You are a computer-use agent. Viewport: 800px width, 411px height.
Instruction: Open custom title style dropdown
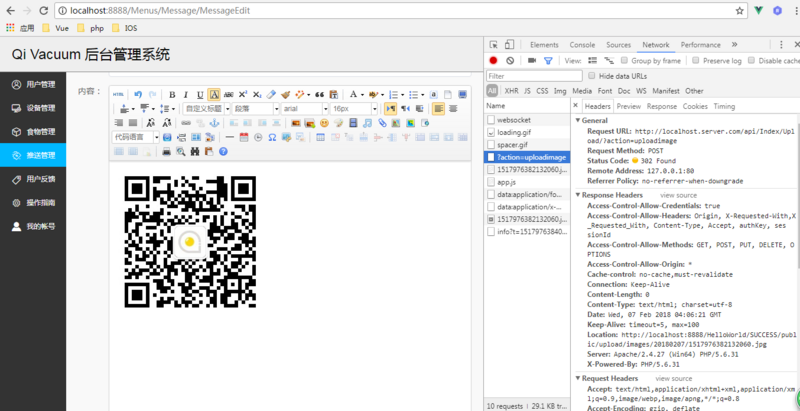click(x=204, y=109)
